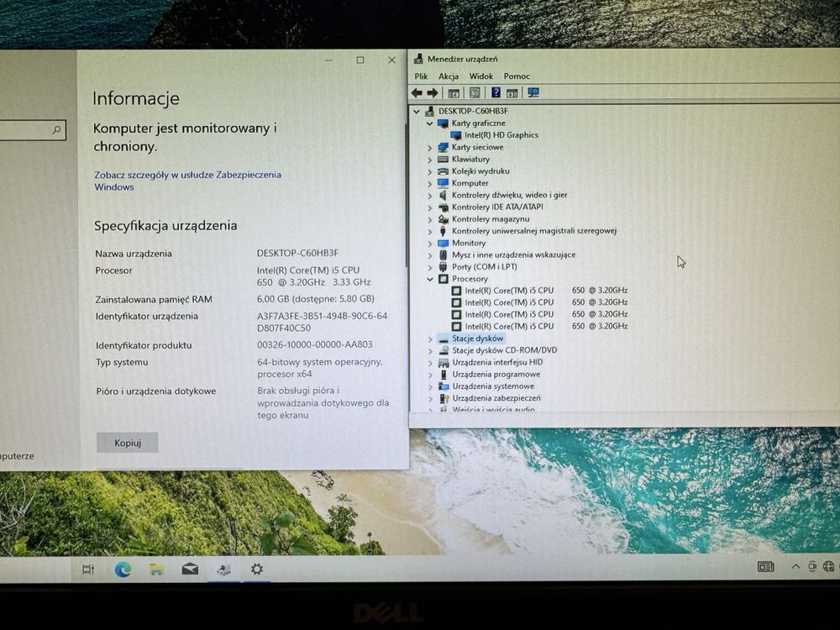
Task: Show hidden system tray icons
Action: click(x=795, y=566)
